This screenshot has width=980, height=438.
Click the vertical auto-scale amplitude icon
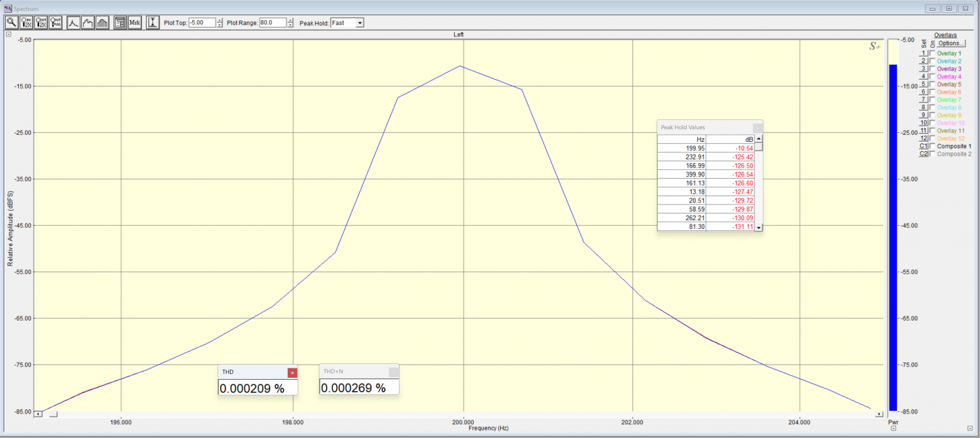153,23
